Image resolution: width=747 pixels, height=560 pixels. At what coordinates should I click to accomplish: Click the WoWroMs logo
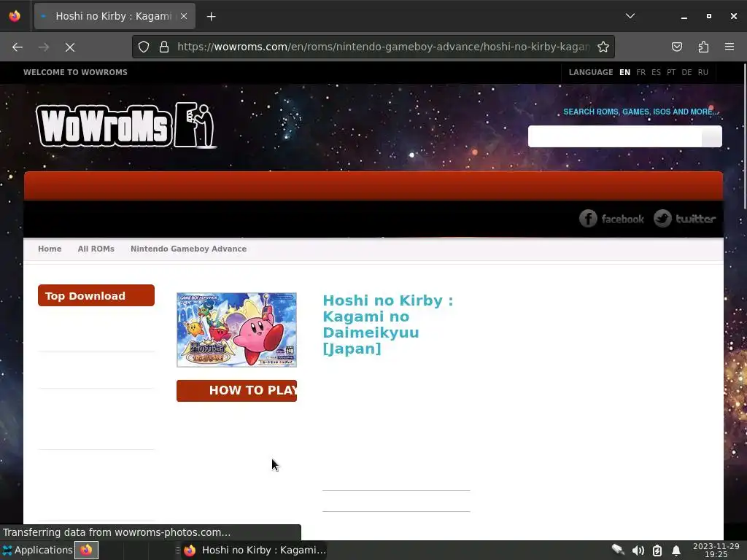pyautogui.click(x=126, y=125)
